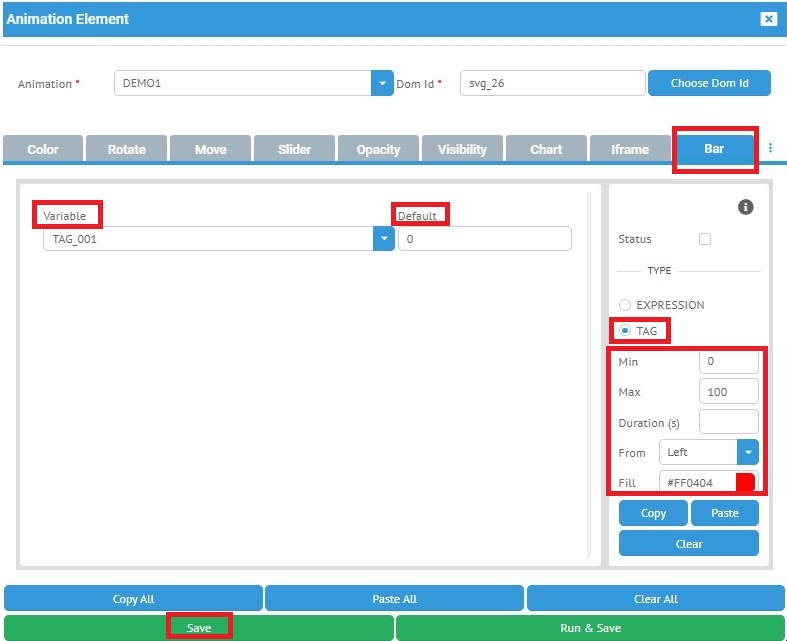The width and height of the screenshot is (787, 641).
Task: Select the EXPRESSION radio option
Action: (625, 305)
